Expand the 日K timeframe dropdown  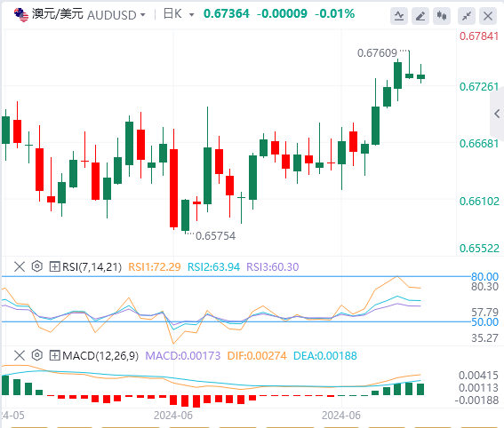(x=179, y=14)
